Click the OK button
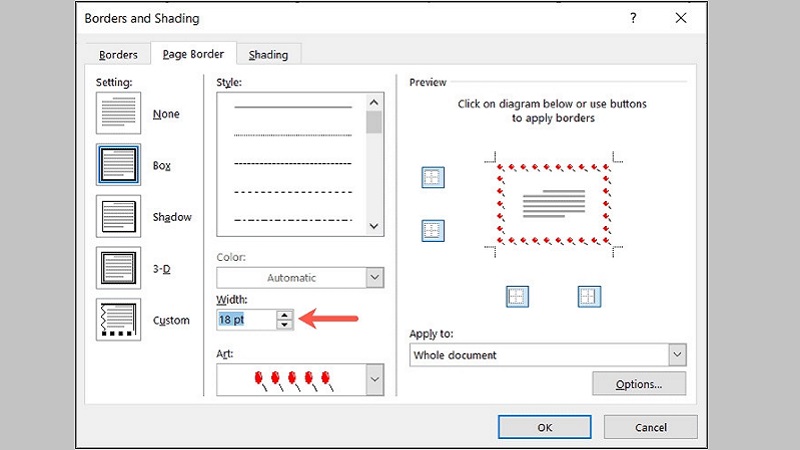 tap(544, 427)
